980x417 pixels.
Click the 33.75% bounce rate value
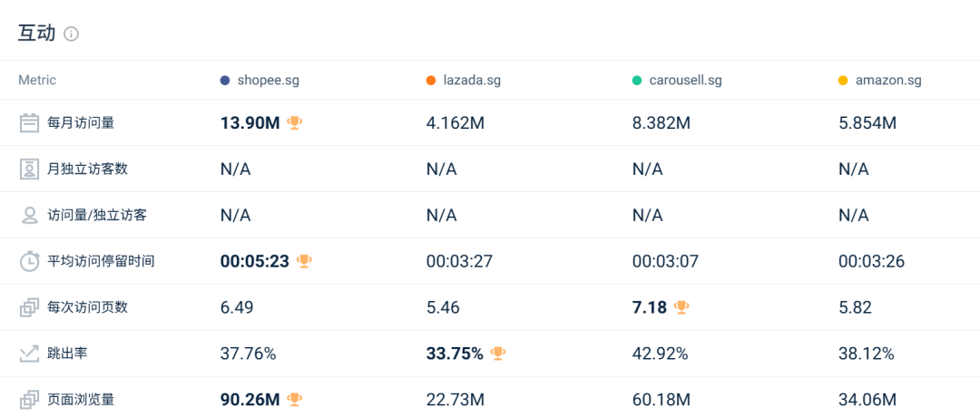point(455,354)
